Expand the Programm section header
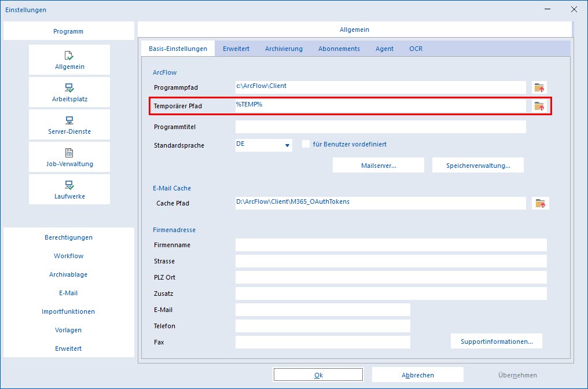This screenshot has width=588, height=389. (69, 31)
